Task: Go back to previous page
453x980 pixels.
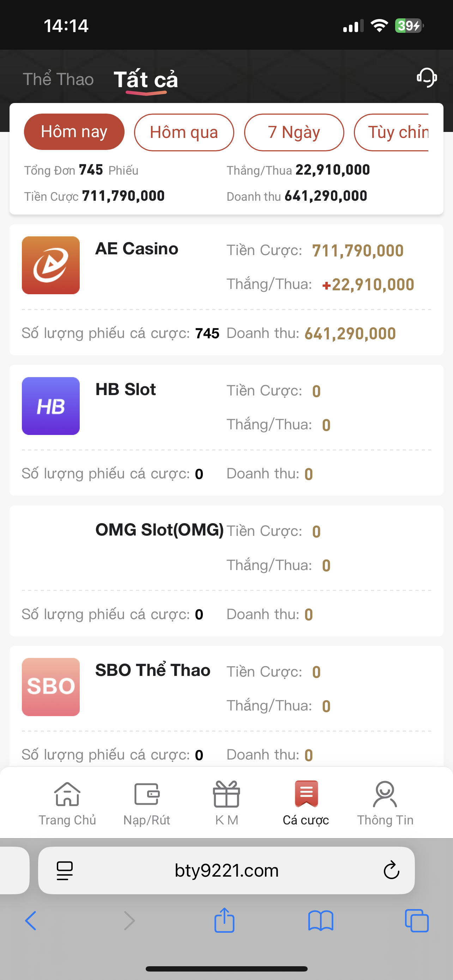Action: click(x=31, y=921)
